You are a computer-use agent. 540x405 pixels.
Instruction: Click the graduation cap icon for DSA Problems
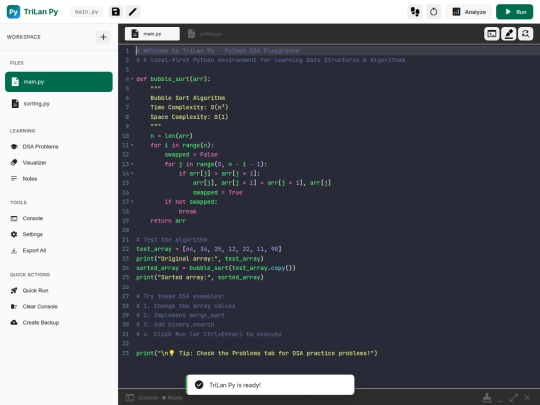(x=14, y=147)
